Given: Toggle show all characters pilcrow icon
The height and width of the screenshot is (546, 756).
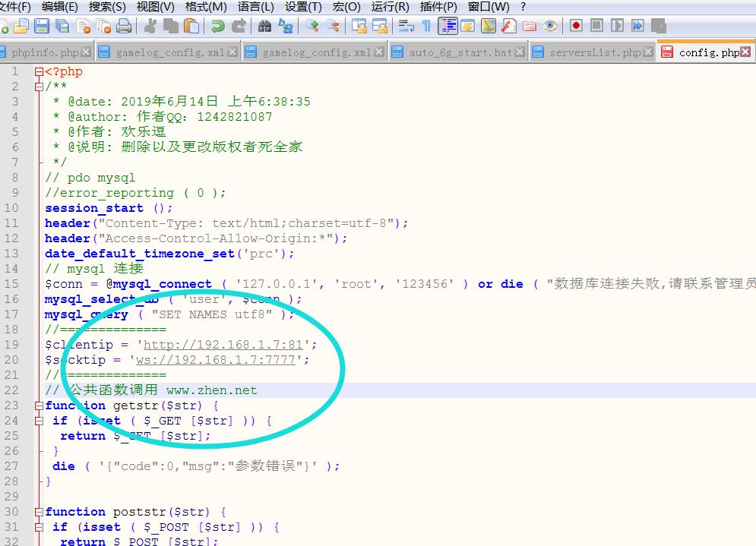Looking at the screenshot, I should point(426,27).
